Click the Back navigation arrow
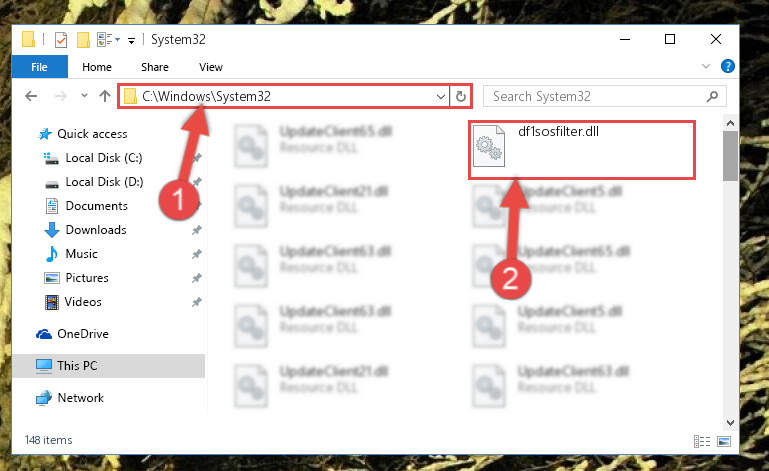The width and height of the screenshot is (769, 471). coord(31,96)
